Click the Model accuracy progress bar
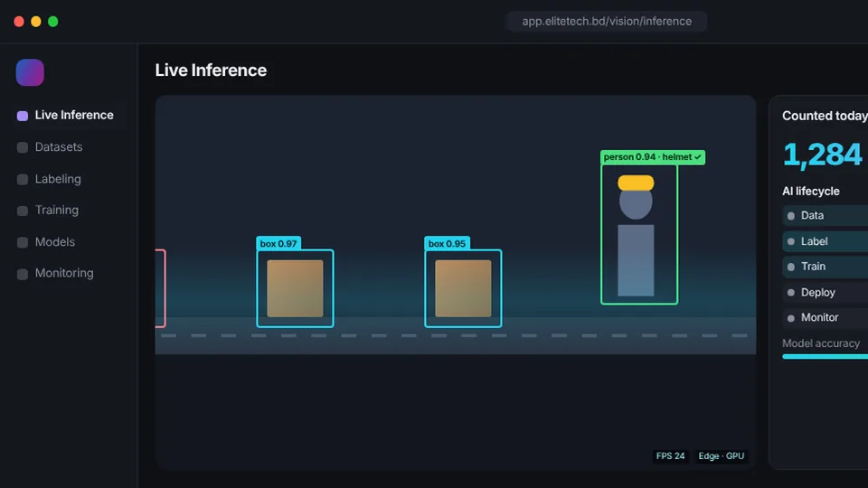 (825, 357)
